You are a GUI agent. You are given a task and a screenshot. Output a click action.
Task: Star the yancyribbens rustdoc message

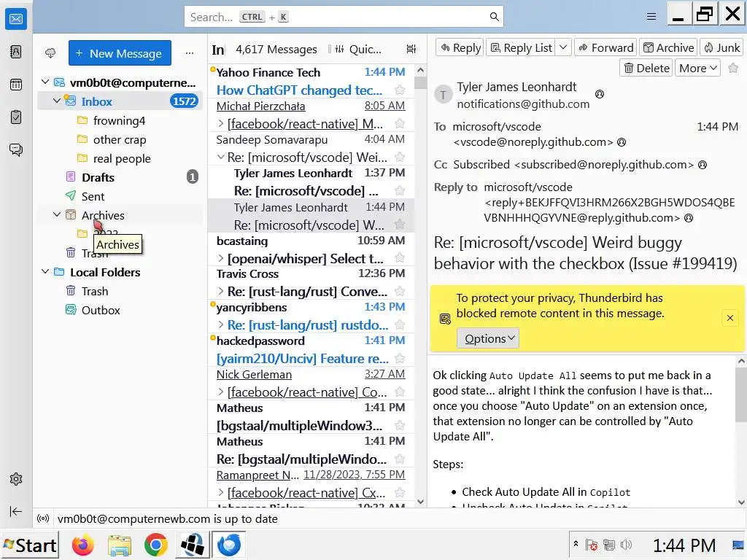(400, 324)
